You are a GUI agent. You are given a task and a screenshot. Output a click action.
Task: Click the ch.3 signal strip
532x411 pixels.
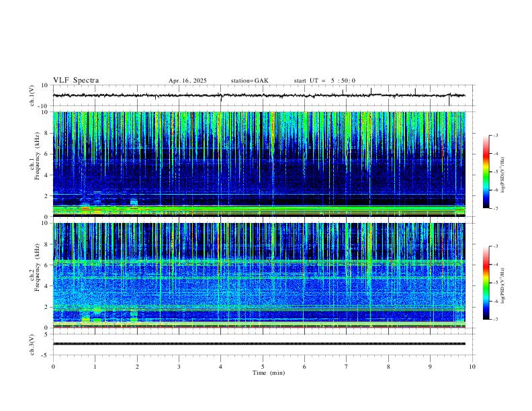pyautogui.click(x=259, y=344)
